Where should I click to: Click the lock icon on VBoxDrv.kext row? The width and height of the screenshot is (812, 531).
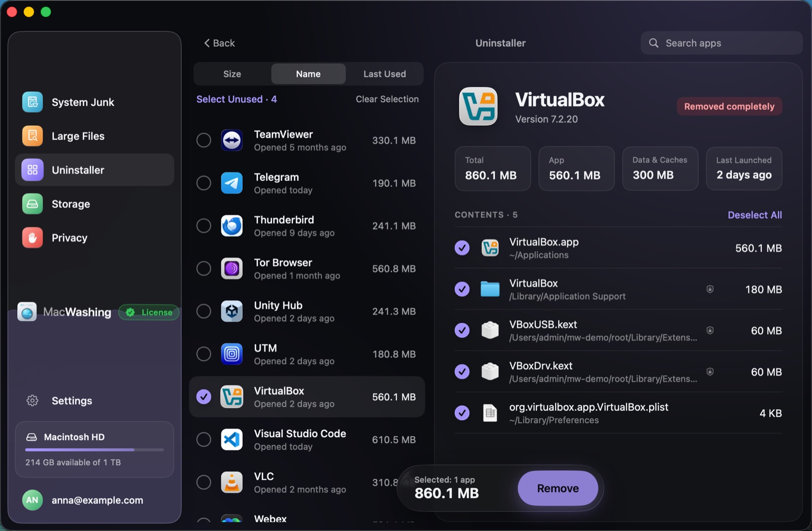pyautogui.click(x=710, y=372)
